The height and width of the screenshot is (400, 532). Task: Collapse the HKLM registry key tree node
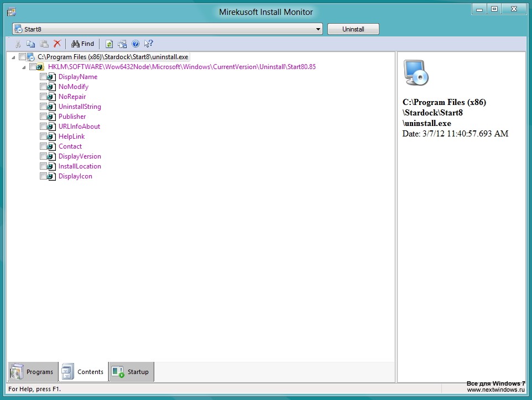coord(24,67)
